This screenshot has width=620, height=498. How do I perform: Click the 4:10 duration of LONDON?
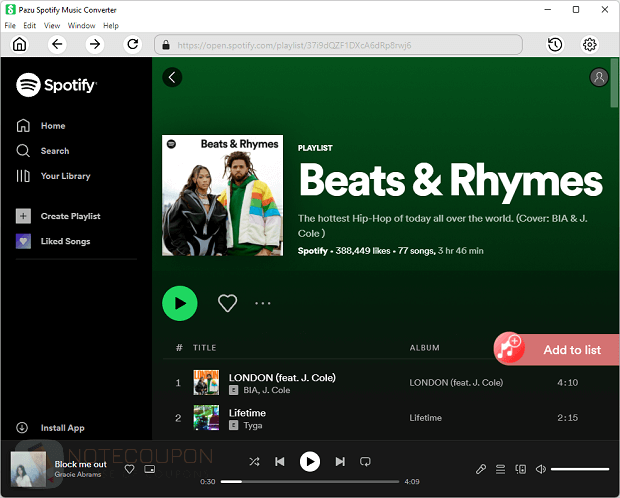click(x=567, y=382)
